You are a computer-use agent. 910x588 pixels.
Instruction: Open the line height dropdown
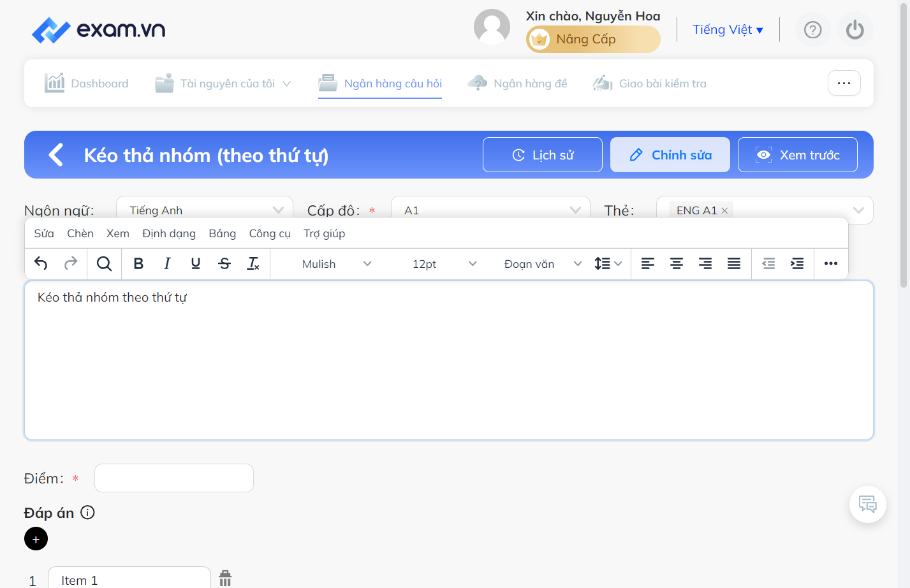click(x=608, y=263)
